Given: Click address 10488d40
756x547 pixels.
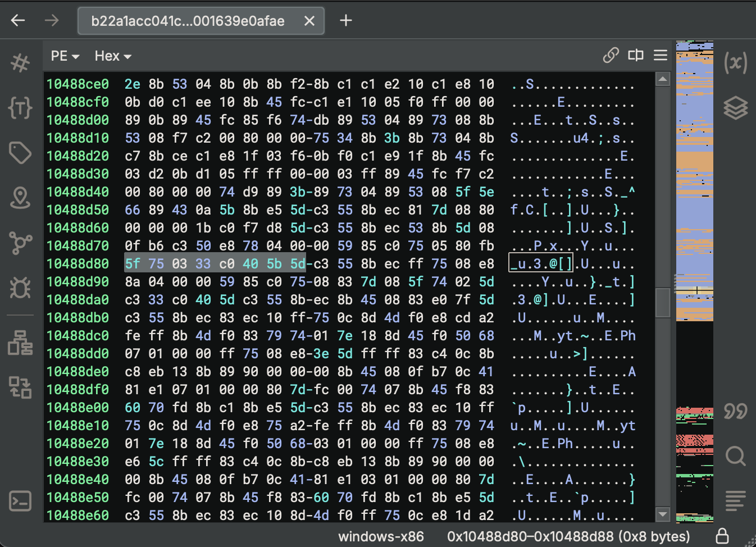Looking at the screenshot, I should (x=78, y=192).
